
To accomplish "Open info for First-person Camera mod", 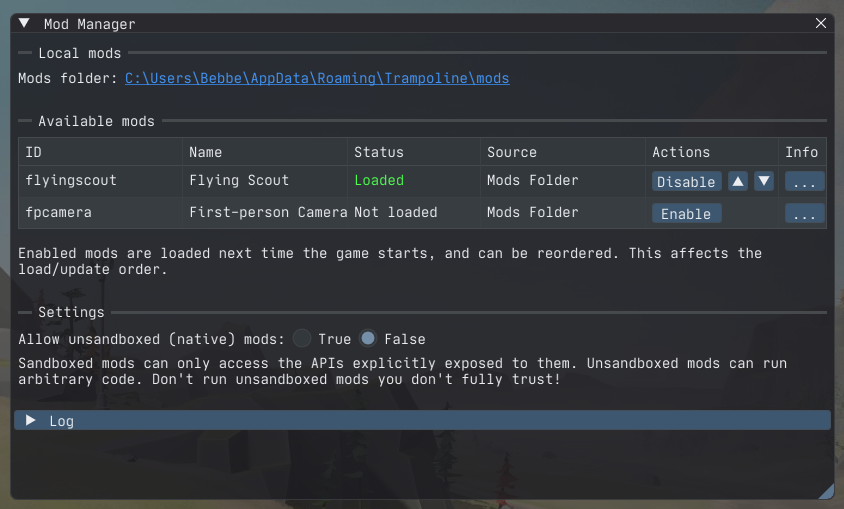I will (805, 214).
